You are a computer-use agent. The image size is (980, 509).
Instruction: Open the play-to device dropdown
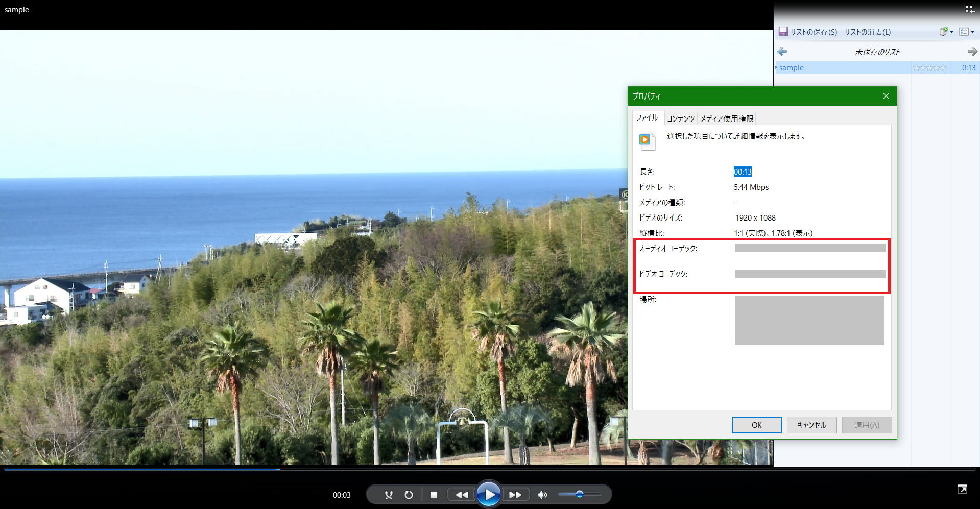click(x=946, y=32)
